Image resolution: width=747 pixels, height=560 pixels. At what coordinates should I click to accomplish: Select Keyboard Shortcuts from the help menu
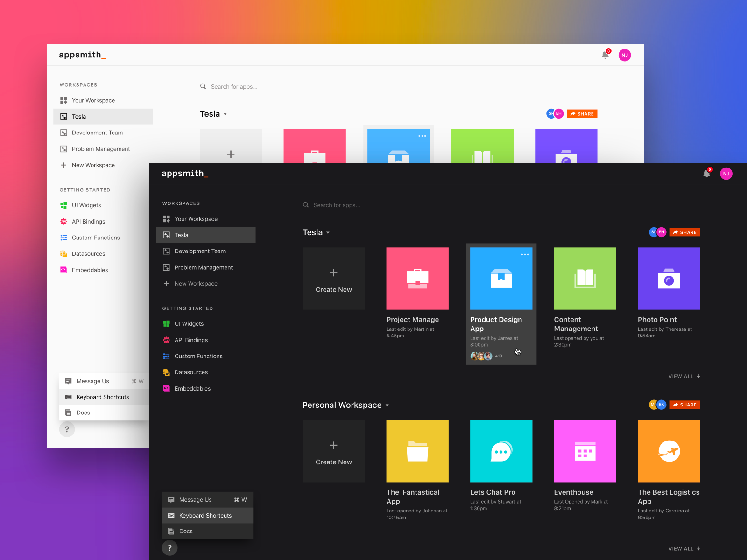205,515
